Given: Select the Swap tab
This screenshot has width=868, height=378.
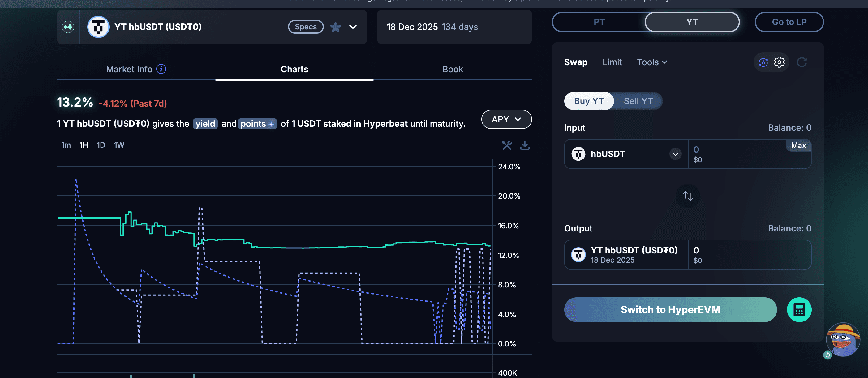Looking at the screenshot, I should point(575,62).
